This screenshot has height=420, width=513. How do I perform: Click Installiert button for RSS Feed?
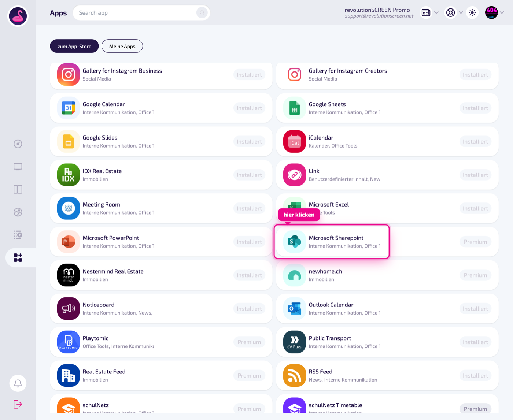click(475, 375)
